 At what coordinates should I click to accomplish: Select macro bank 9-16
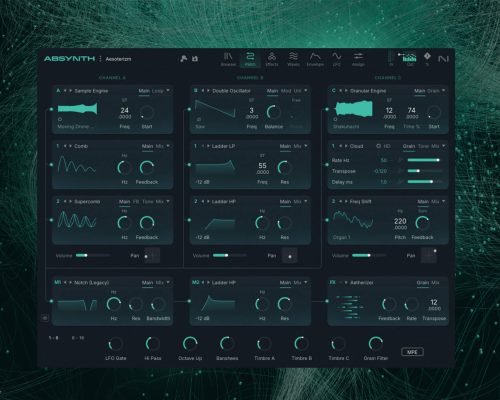point(78,338)
